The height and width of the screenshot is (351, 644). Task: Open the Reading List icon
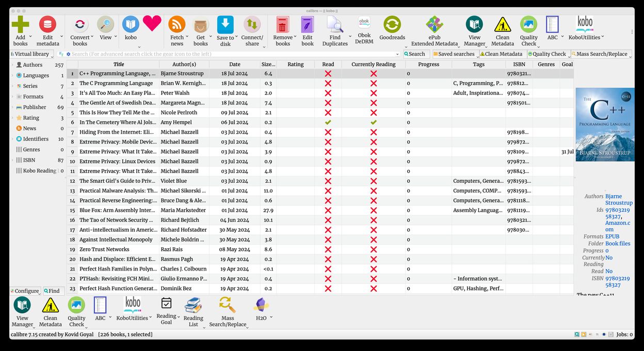[x=193, y=305]
